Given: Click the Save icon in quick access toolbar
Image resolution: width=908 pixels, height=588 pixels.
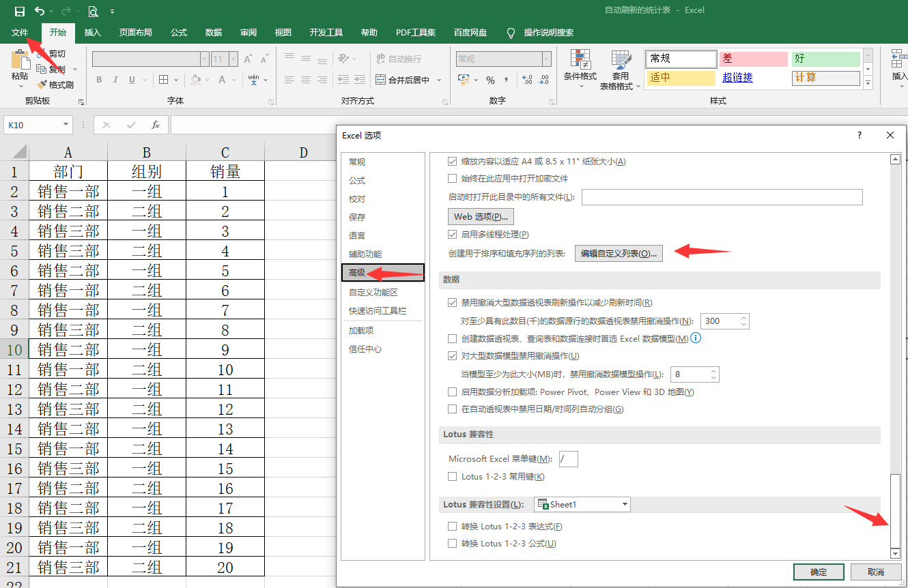Looking at the screenshot, I should [x=20, y=11].
